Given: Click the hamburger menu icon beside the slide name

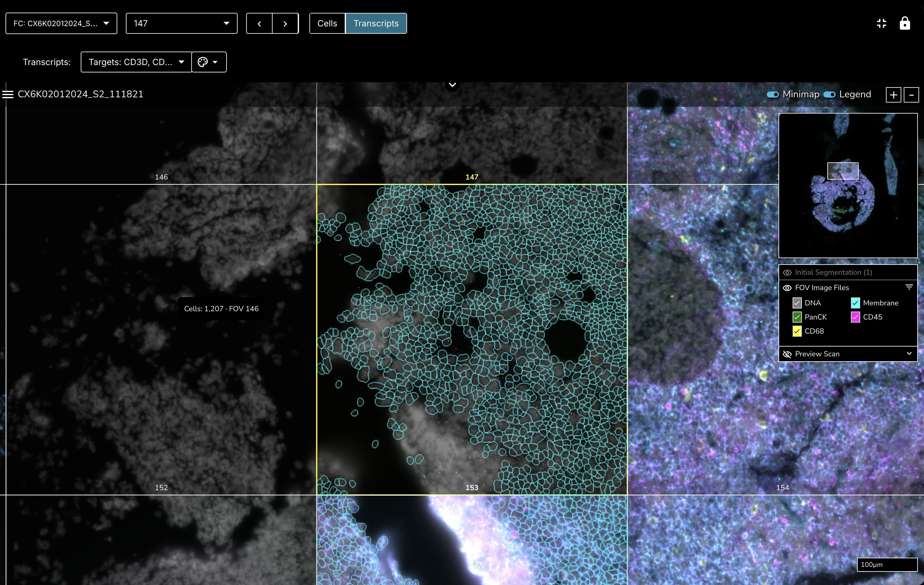Looking at the screenshot, I should pyautogui.click(x=8, y=94).
